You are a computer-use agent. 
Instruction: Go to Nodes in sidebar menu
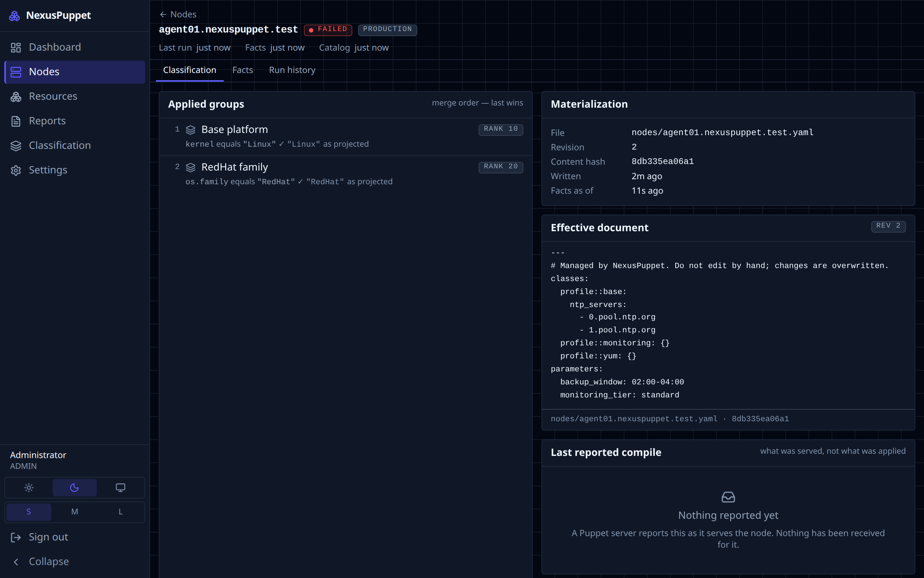pos(75,72)
